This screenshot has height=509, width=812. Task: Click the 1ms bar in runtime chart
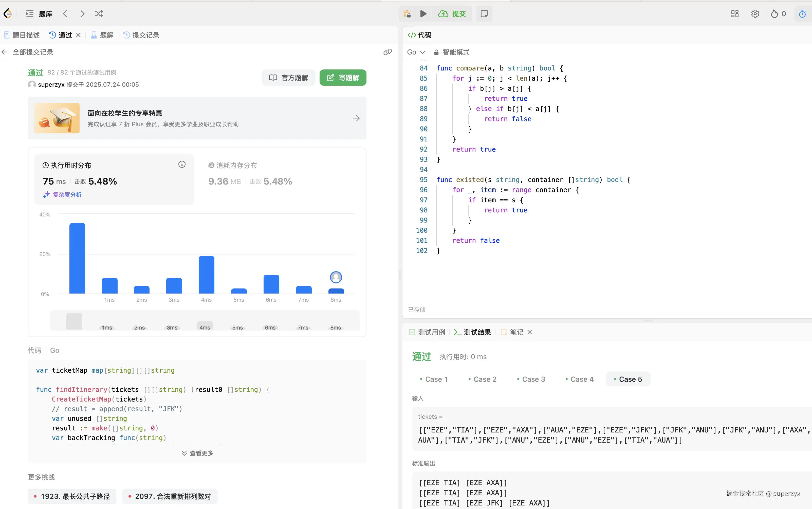tap(110, 286)
